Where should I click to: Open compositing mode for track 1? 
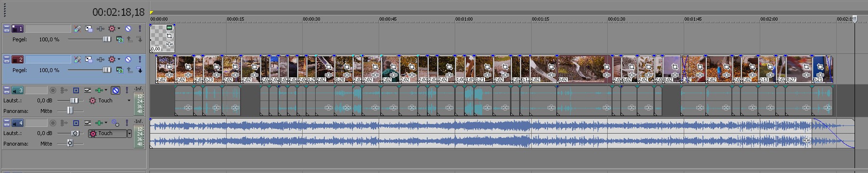coord(120,39)
